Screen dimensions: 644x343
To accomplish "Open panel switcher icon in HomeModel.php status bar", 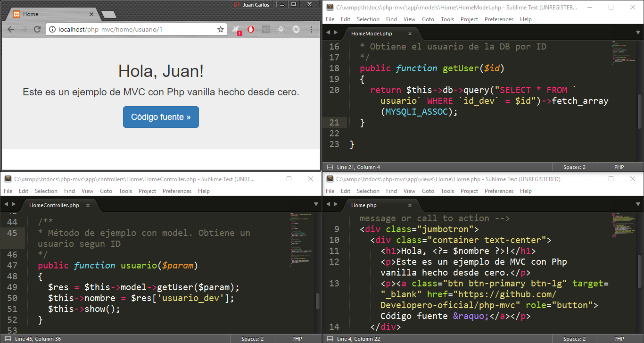I will pyautogui.click(x=330, y=167).
